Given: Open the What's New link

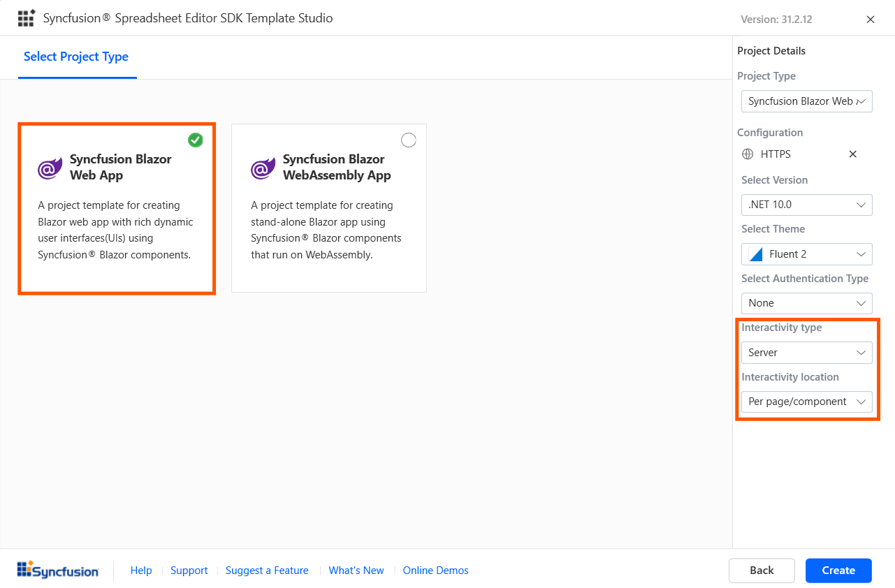Looking at the screenshot, I should [356, 570].
